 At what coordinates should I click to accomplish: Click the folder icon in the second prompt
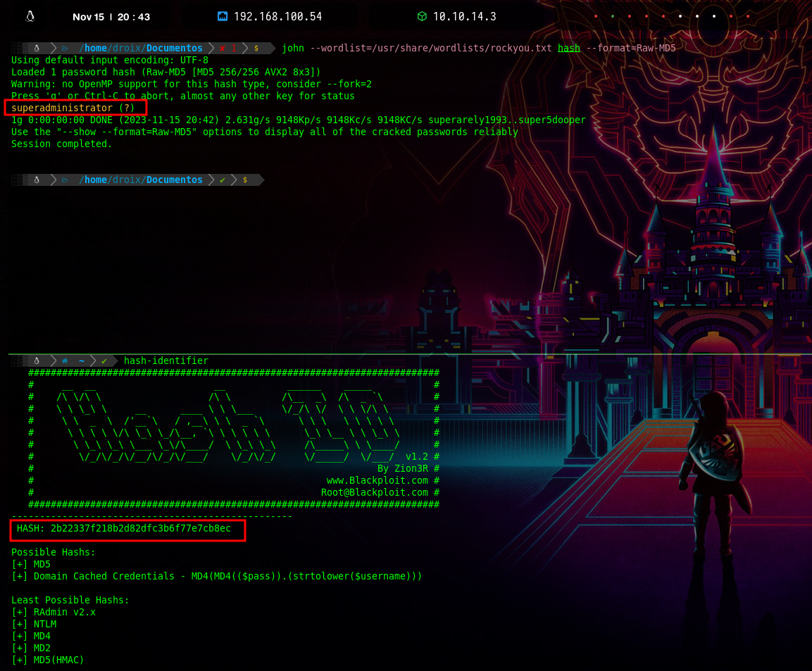65,180
